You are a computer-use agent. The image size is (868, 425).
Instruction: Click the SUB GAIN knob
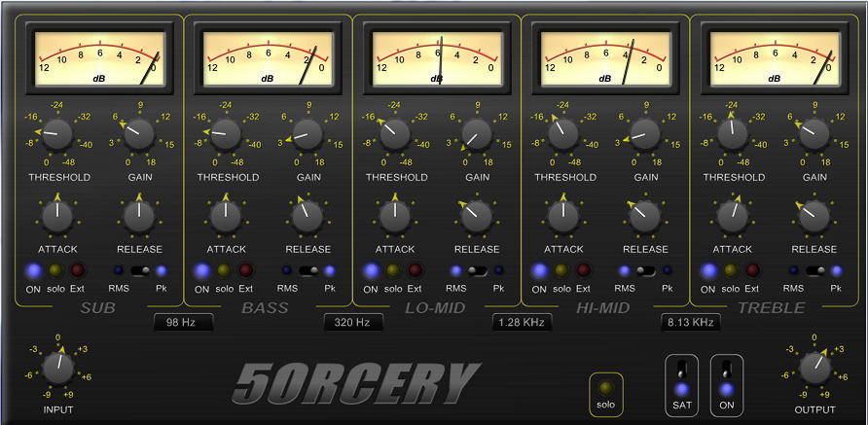[139, 133]
